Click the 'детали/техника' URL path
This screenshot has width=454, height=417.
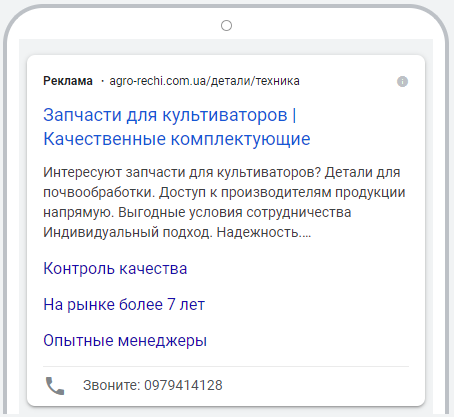click(x=255, y=81)
